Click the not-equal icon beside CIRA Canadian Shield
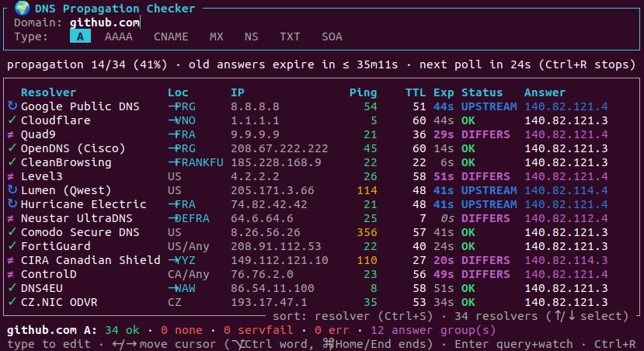Screen dimensions: 644x351 pyautogui.click(x=11, y=260)
